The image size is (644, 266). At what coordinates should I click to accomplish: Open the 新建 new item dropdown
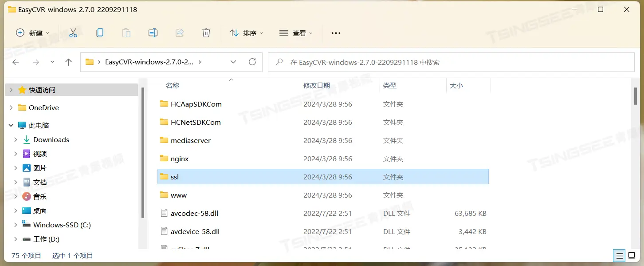pyautogui.click(x=32, y=33)
